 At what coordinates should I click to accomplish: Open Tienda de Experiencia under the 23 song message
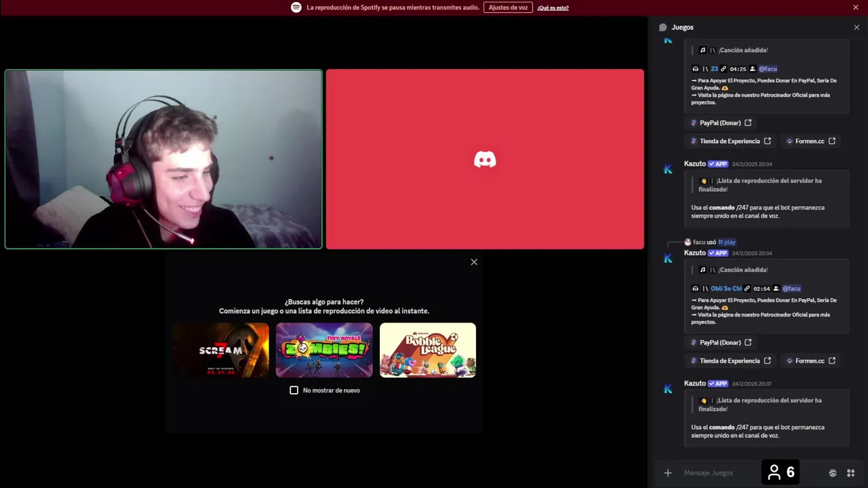pyautogui.click(x=730, y=141)
